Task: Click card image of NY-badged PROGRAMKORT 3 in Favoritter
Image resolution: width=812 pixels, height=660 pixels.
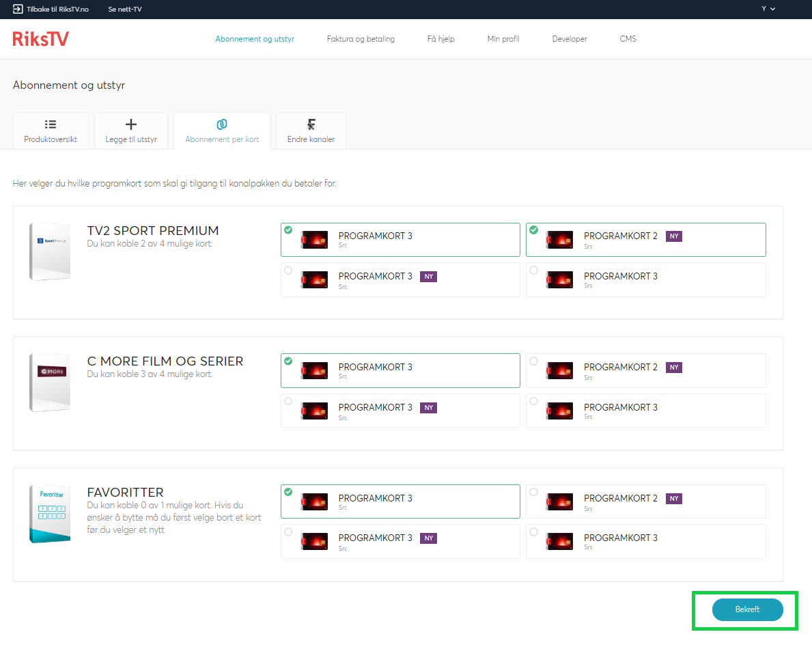Action: tap(314, 541)
